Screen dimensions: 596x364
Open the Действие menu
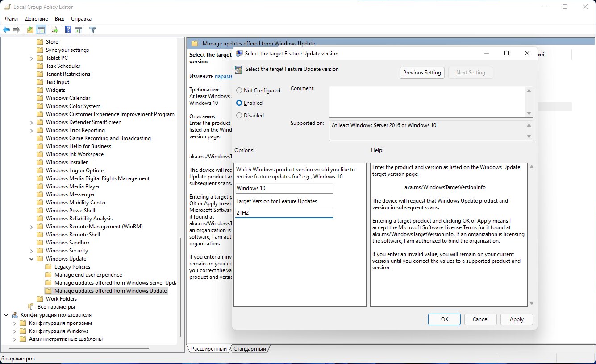point(36,19)
